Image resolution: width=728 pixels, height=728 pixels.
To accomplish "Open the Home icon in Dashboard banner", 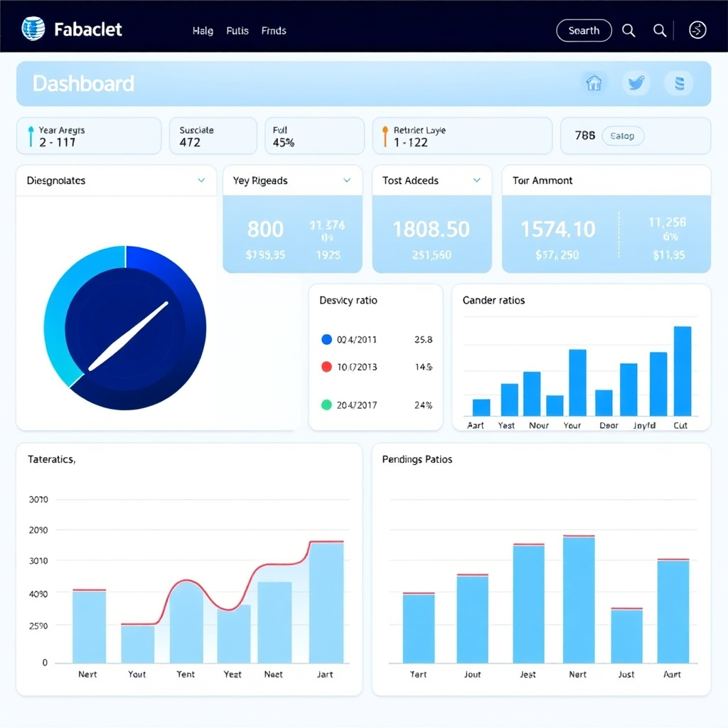I will click(594, 83).
